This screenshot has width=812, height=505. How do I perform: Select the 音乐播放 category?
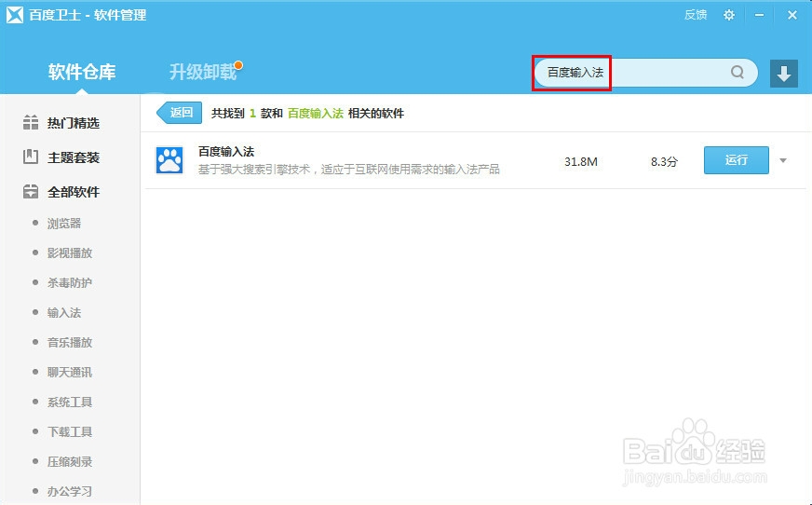pos(70,342)
